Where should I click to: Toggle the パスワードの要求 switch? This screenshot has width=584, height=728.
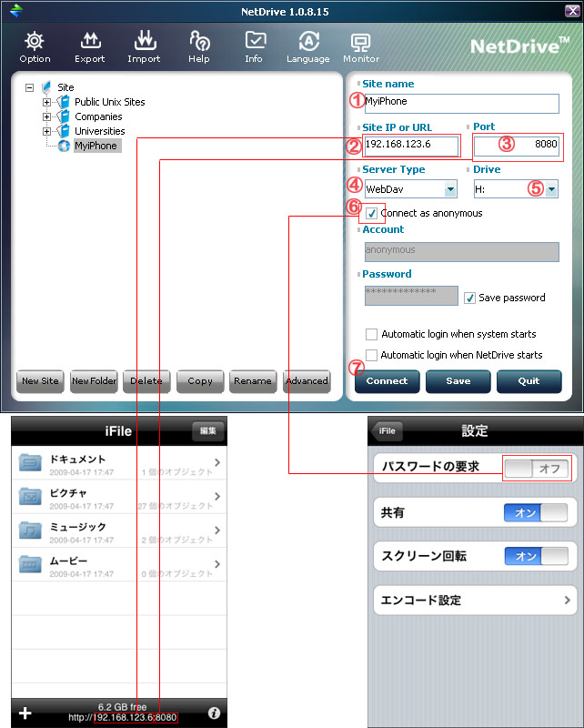pos(536,469)
